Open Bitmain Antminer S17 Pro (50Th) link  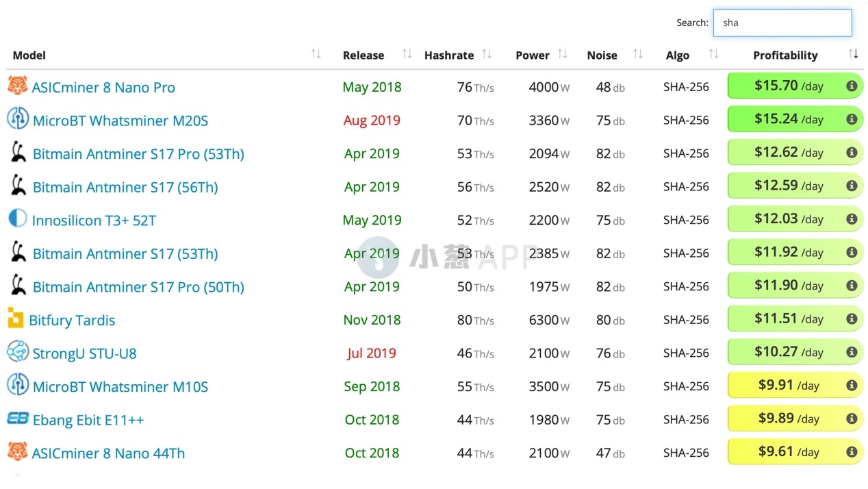pos(138,287)
